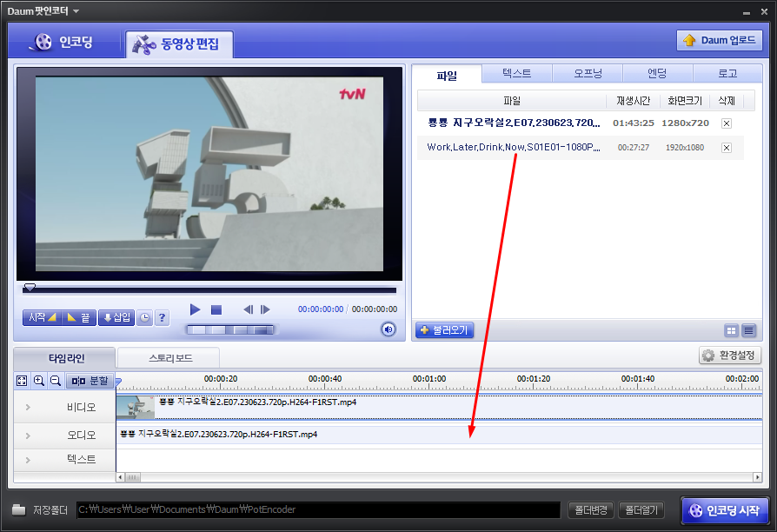Expand the 오디오 track

pos(28,436)
